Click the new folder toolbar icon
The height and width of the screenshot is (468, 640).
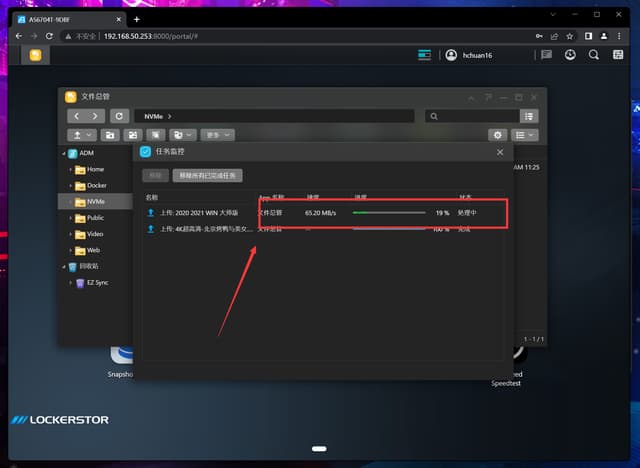(x=108, y=134)
